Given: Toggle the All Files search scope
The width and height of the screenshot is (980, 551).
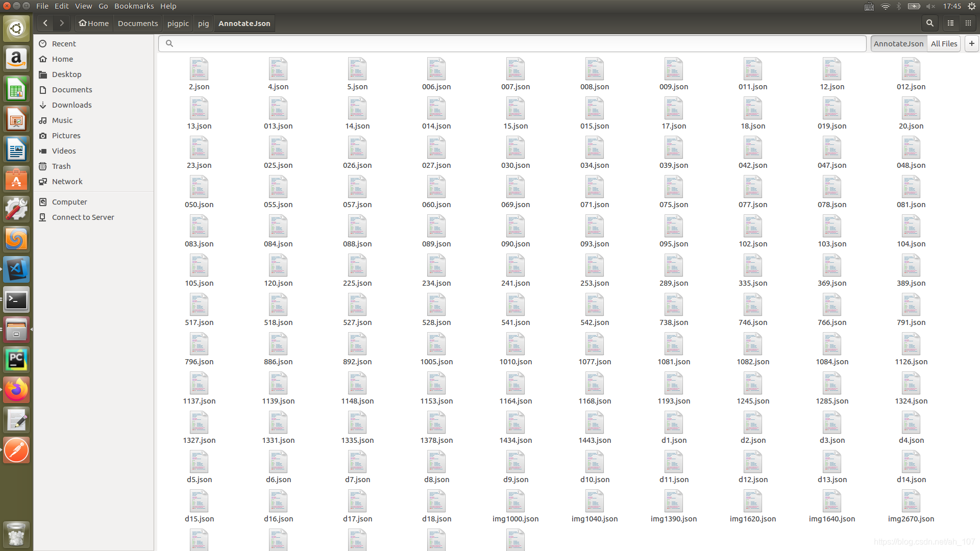Looking at the screenshot, I should pos(944,44).
